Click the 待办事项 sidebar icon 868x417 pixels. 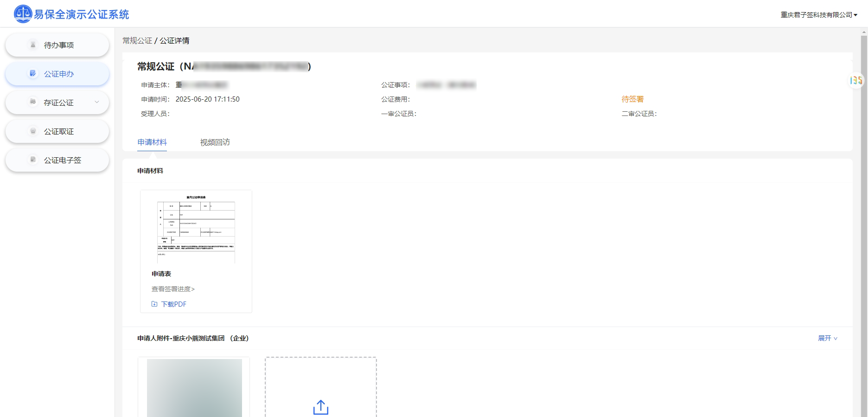click(33, 45)
